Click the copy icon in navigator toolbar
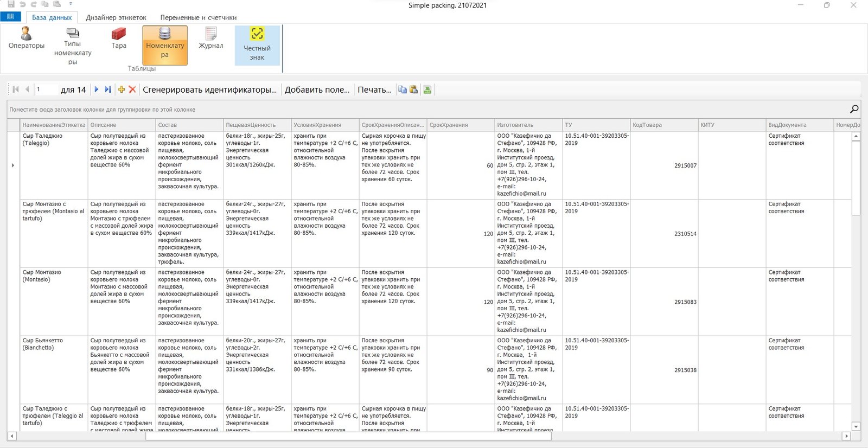This screenshot has width=868, height=448. tap(403, 89)
